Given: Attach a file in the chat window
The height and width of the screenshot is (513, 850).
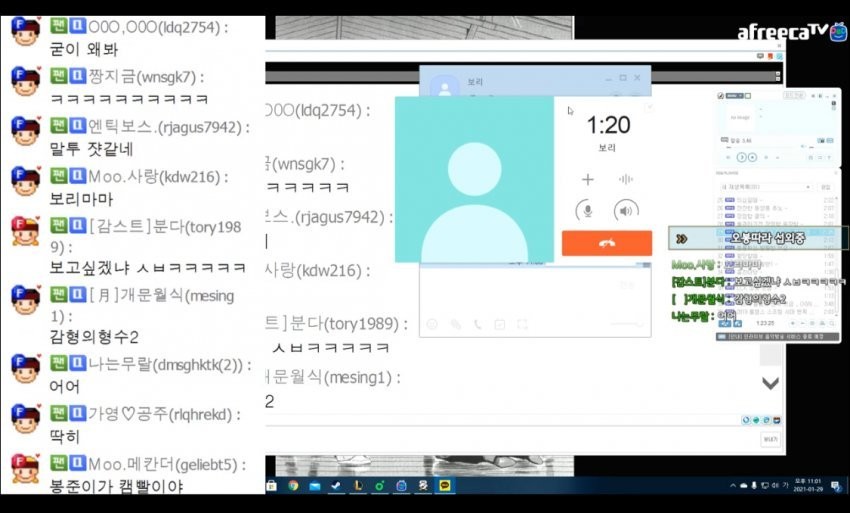Looking at the screenshot, I should tap(455, 324).
